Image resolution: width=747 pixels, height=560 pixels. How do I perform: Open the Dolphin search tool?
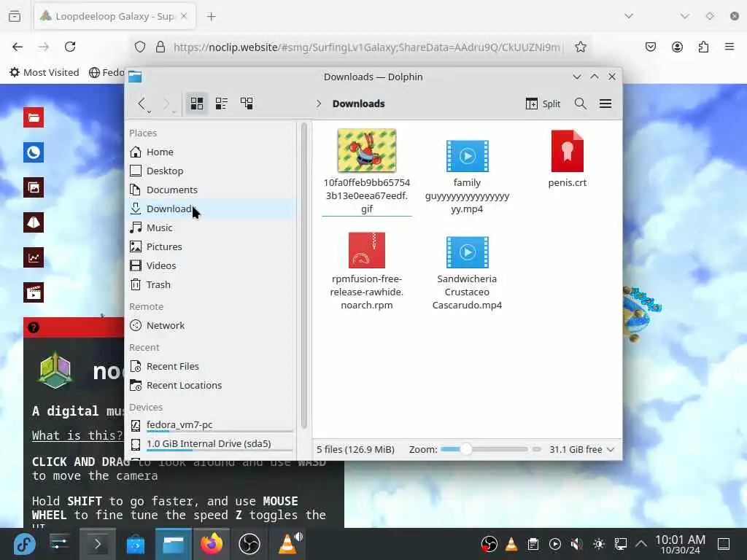point(580,104)
